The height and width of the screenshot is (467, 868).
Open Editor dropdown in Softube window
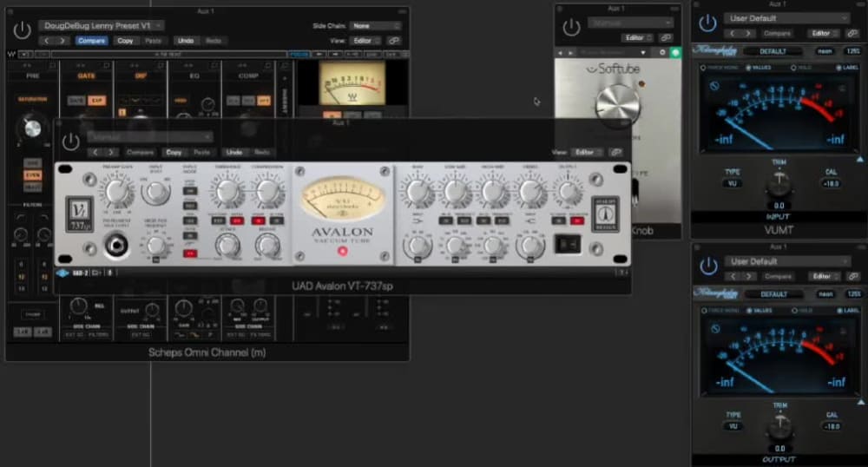pyautogui.click(x=638, y=37)
